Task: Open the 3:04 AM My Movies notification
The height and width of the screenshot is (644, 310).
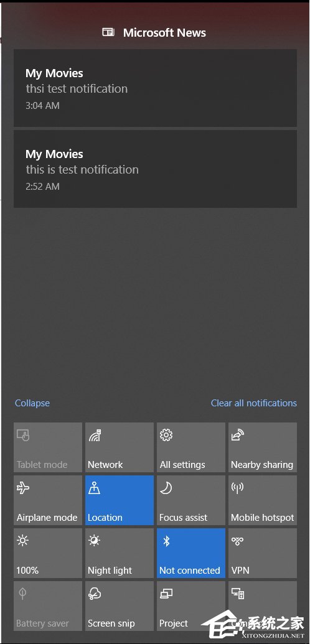Action: pos(155,88)
